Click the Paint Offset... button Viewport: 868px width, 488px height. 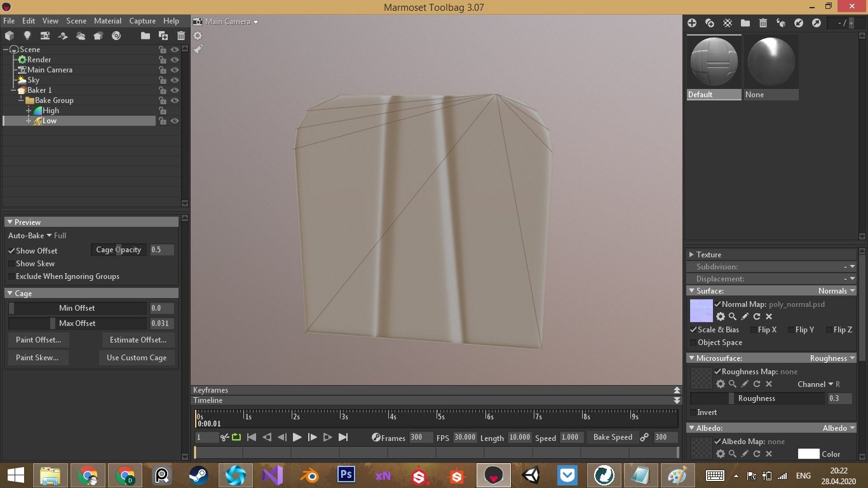coord(38,340)
